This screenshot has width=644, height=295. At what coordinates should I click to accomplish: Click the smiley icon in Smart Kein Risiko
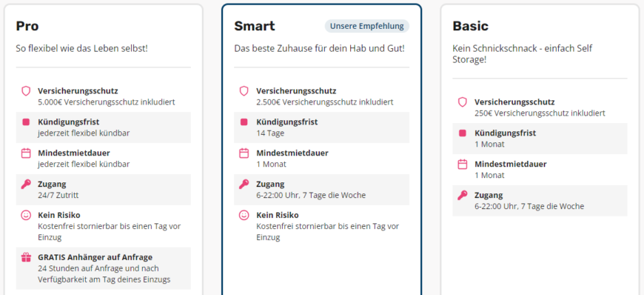(x=244, y=215)
